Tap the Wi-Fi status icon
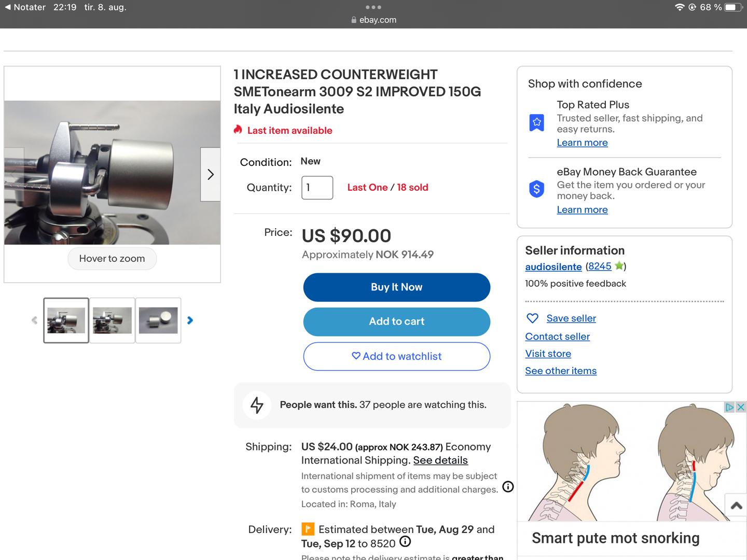 [680, 7]
